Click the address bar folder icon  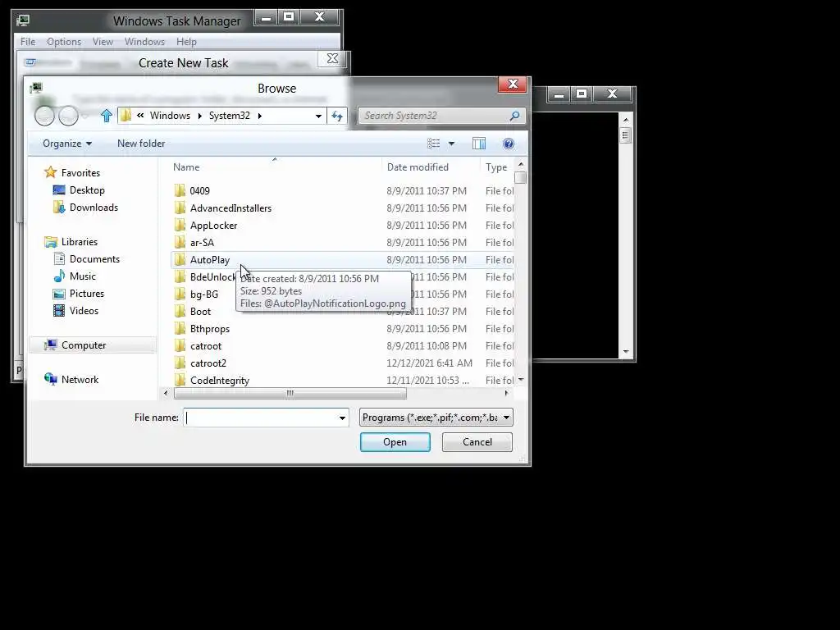click(x=126, y=116)
